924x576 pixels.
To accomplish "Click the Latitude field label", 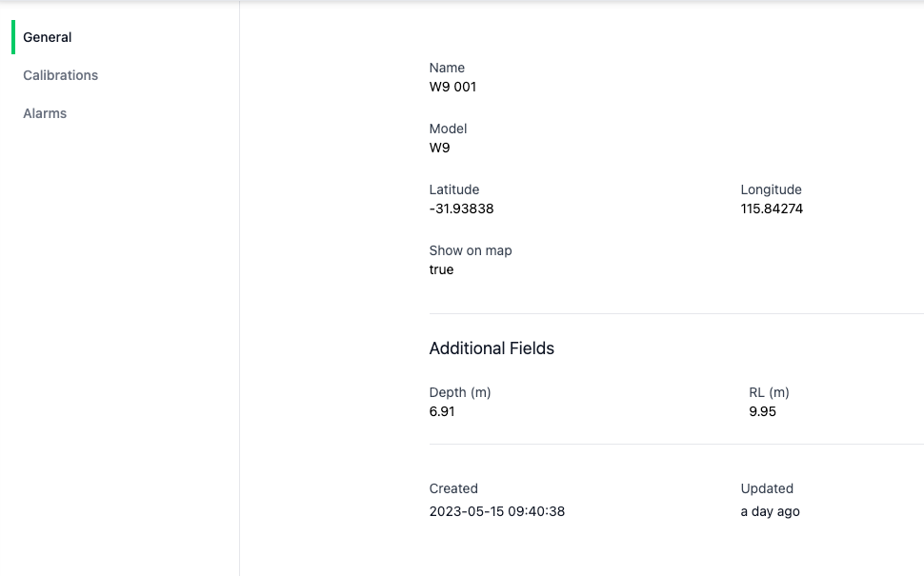I will click(x=454, y=189).
